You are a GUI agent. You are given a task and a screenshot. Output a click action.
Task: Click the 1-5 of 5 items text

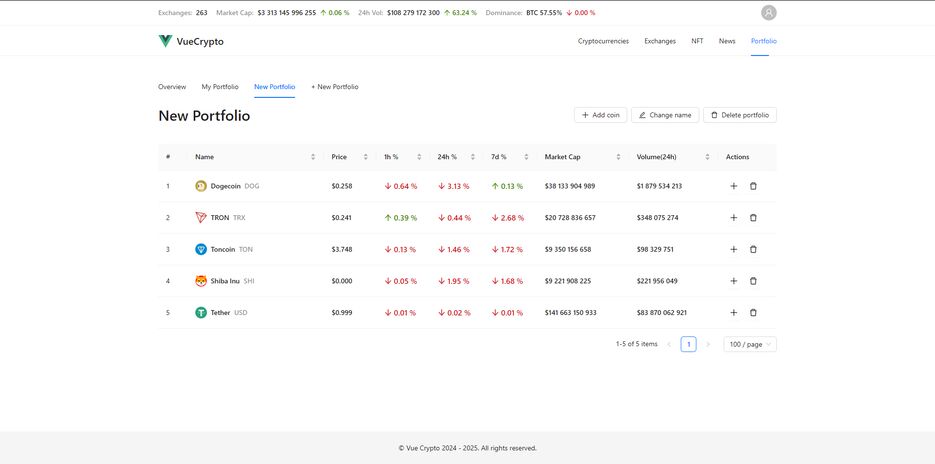click(x=637, y=344)
